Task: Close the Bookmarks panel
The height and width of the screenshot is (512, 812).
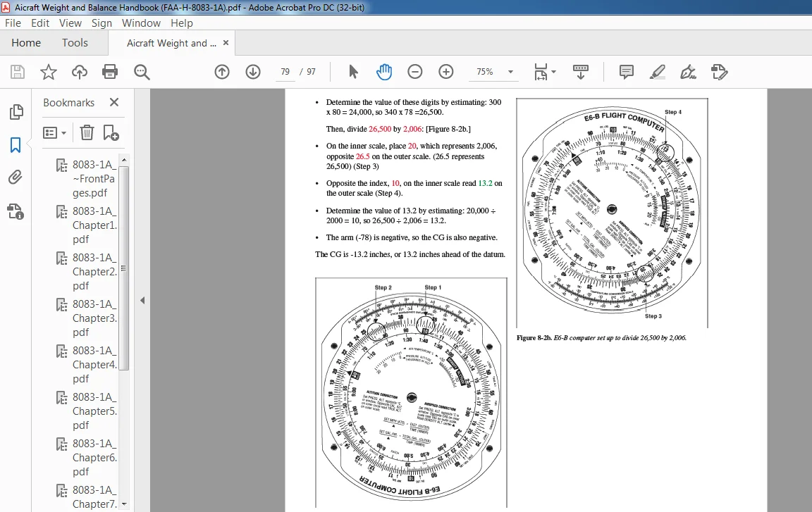Action: pos(114,102)
